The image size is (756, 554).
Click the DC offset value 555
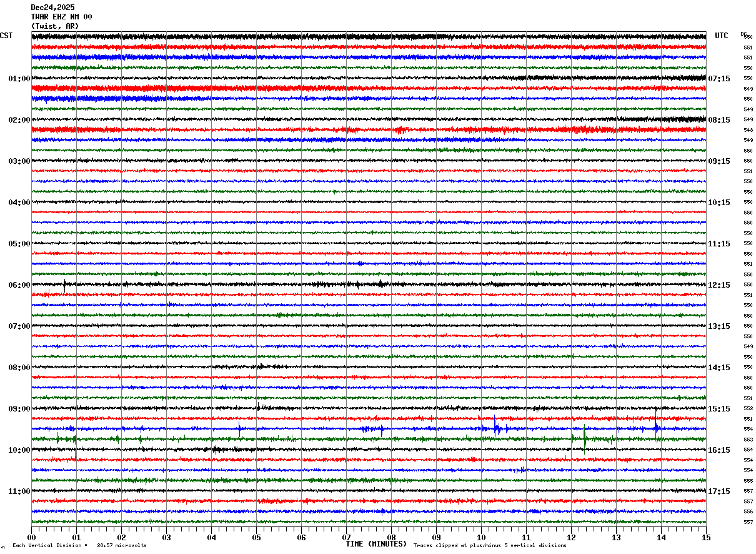[x=748, y=481]
